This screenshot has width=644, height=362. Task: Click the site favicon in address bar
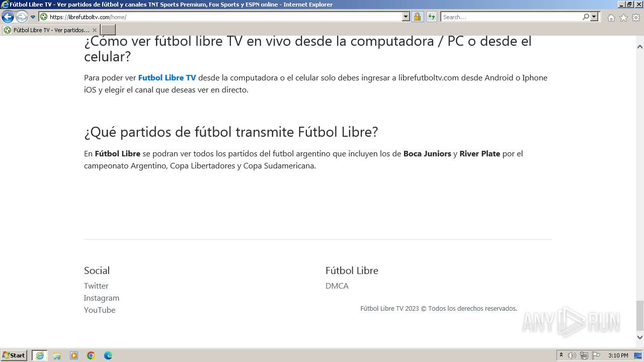pos(44,17)
